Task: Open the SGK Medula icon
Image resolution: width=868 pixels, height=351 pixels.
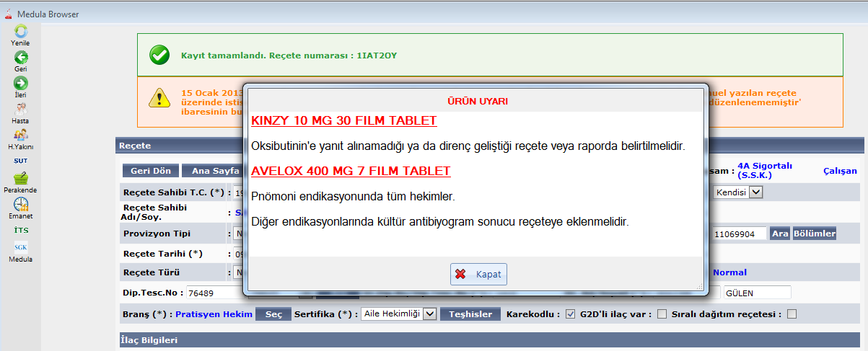Action: [x=20, y=247]
